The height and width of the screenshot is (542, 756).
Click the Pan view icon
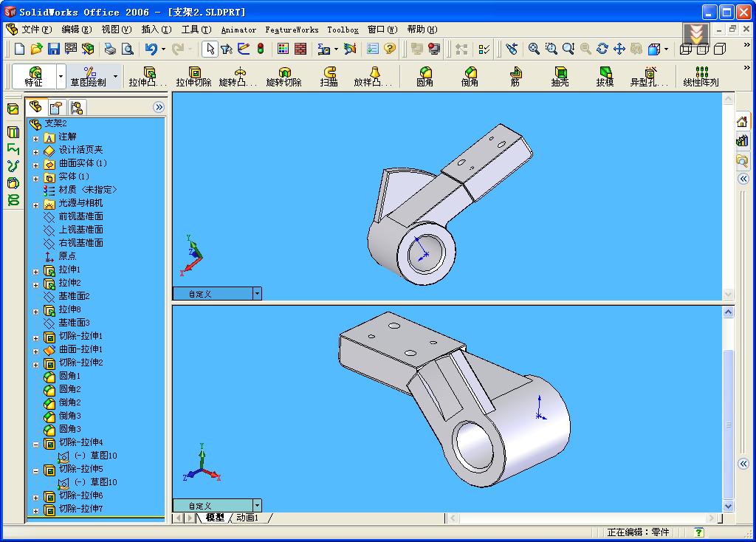(x=619, y=49)
